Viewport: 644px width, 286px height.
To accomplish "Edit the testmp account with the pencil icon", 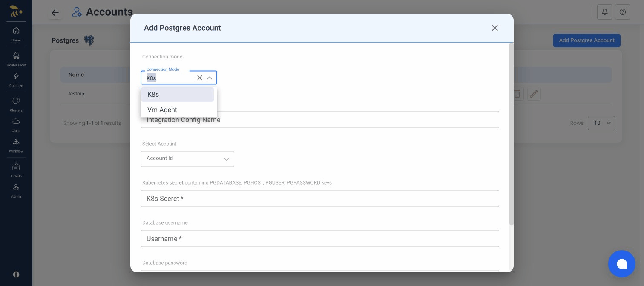I will tap(534, 94).
